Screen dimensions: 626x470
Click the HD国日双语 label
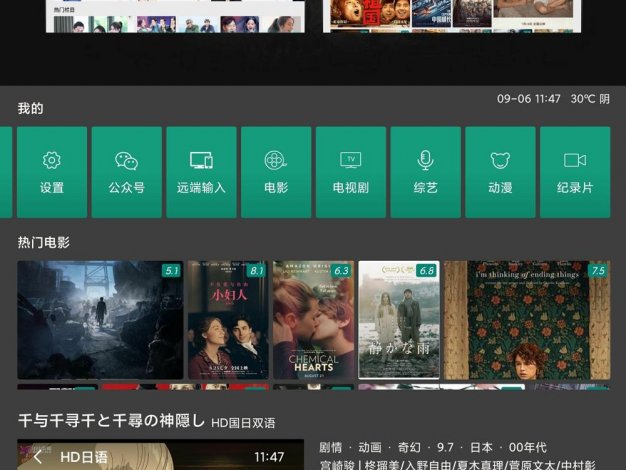tap(243, 423)
